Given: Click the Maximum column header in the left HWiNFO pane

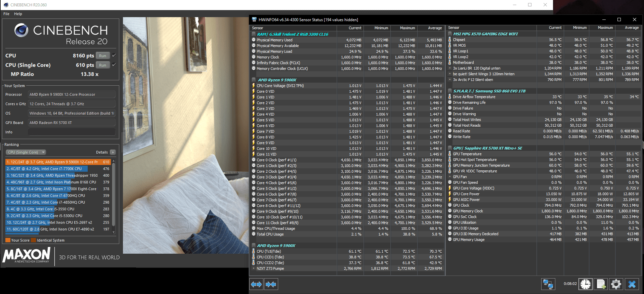Looking at the screenshot, I should 403,28.
